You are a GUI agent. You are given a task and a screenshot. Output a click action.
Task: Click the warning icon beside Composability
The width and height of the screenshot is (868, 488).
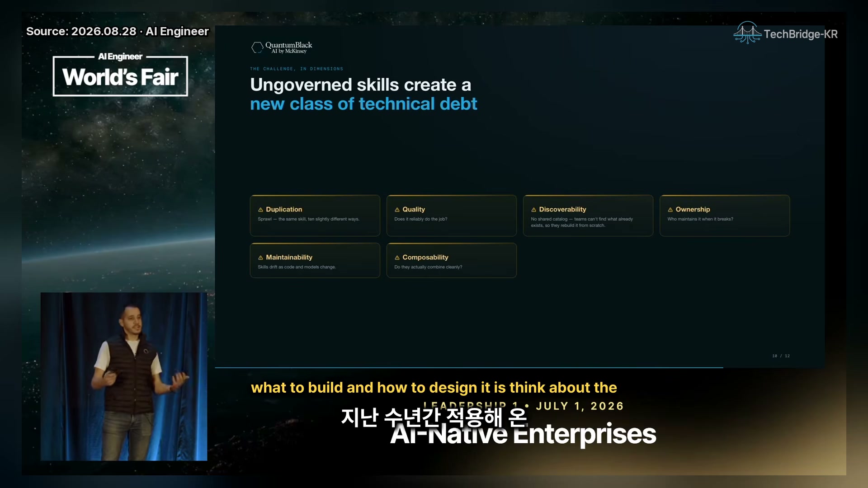(x=397, y=258)
